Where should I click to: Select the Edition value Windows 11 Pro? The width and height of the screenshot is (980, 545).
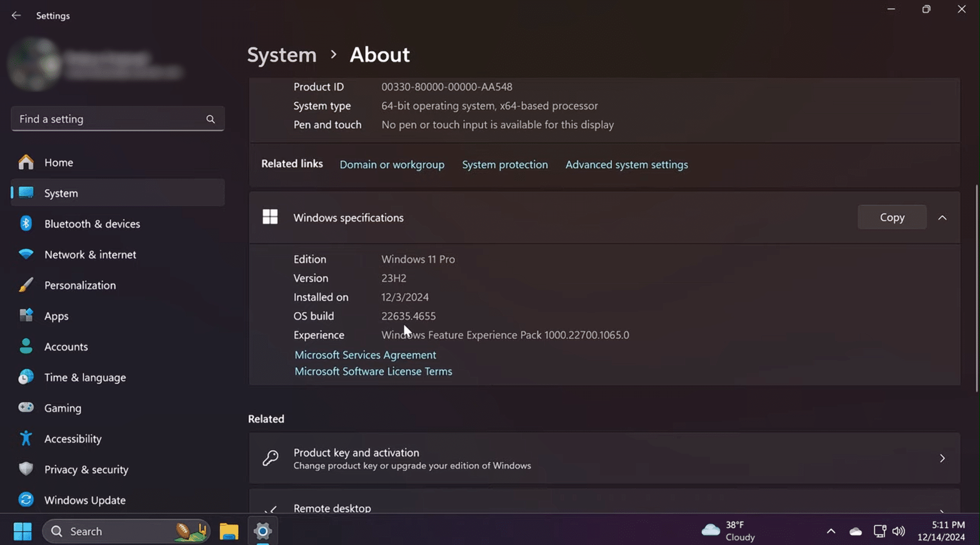[x=418, y=259]
